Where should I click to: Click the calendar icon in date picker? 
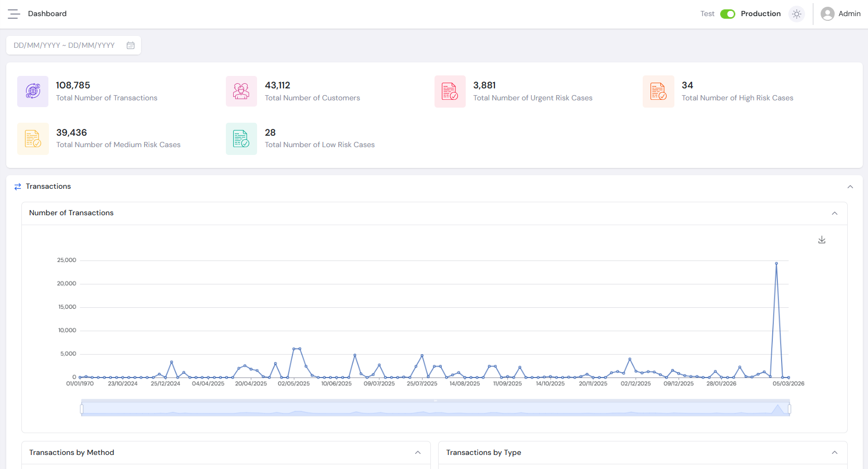[131, 45]
